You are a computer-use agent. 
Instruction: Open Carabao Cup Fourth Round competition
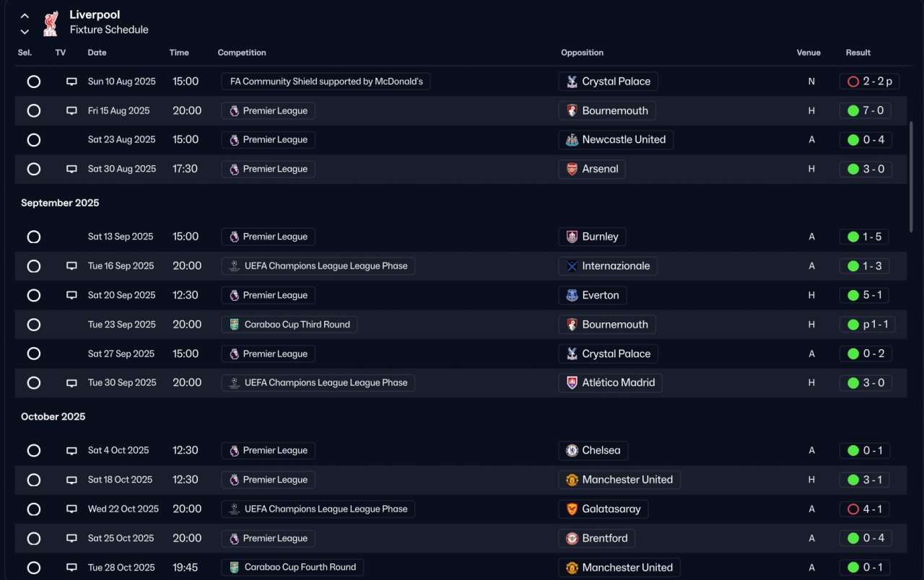point(292,568)
